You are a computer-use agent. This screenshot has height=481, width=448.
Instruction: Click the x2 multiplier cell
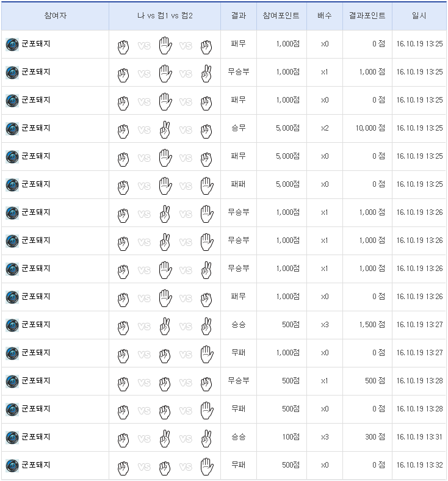tap(324, 128)
